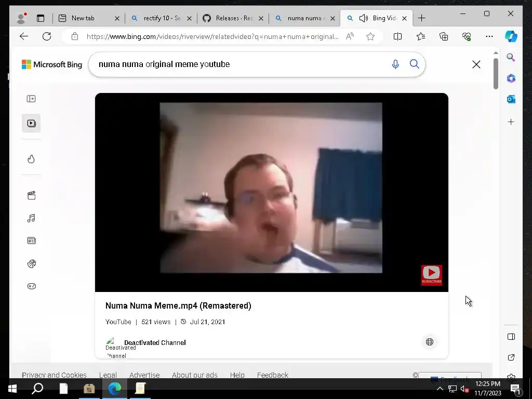Open the Windows Start menu

coord(12,389)
